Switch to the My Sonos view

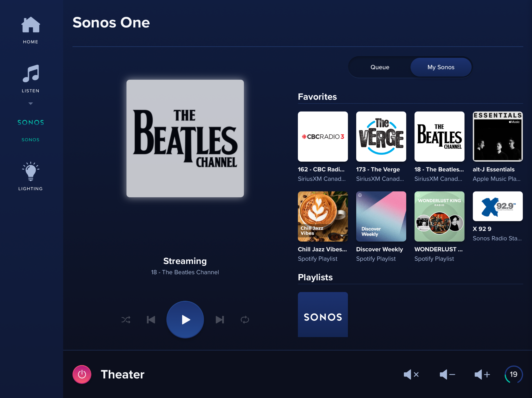(441, 67)
